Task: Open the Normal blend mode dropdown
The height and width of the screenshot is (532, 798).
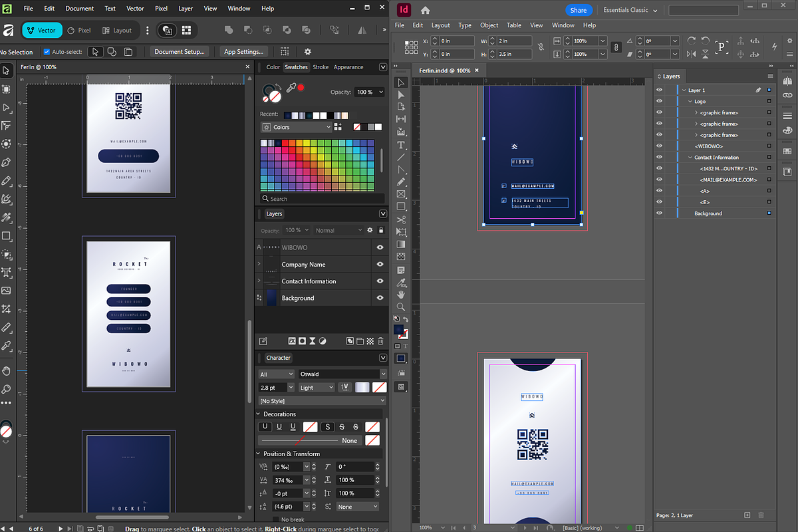Action: (x=338, y=230)
